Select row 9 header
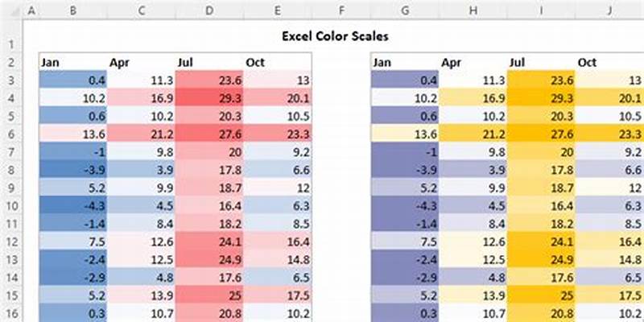 [x=11, y=188]
